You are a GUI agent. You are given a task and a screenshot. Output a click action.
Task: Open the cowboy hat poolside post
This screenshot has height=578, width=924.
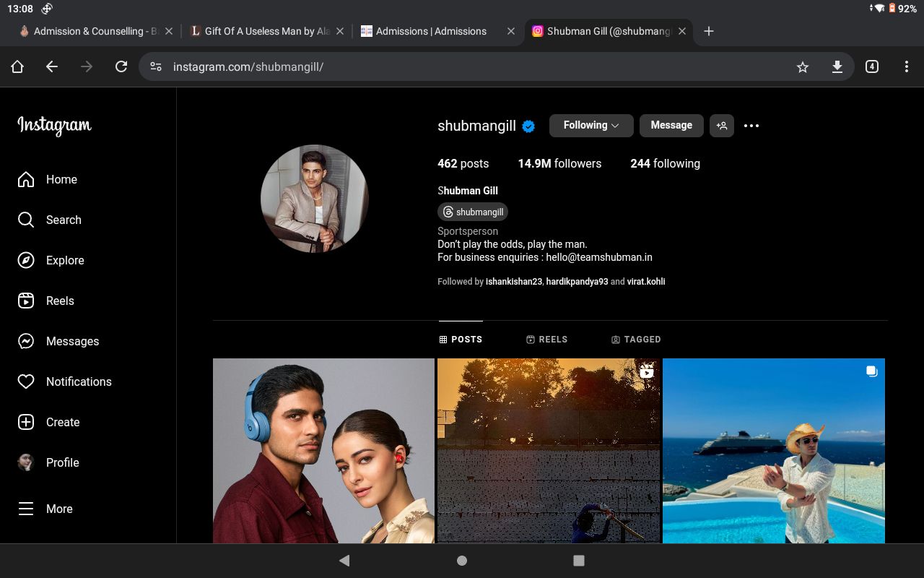pos(774,451)
